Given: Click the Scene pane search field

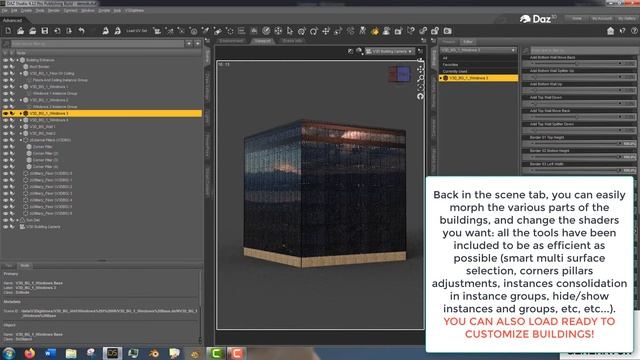Looking at the screenshot, I should [98, 43].
